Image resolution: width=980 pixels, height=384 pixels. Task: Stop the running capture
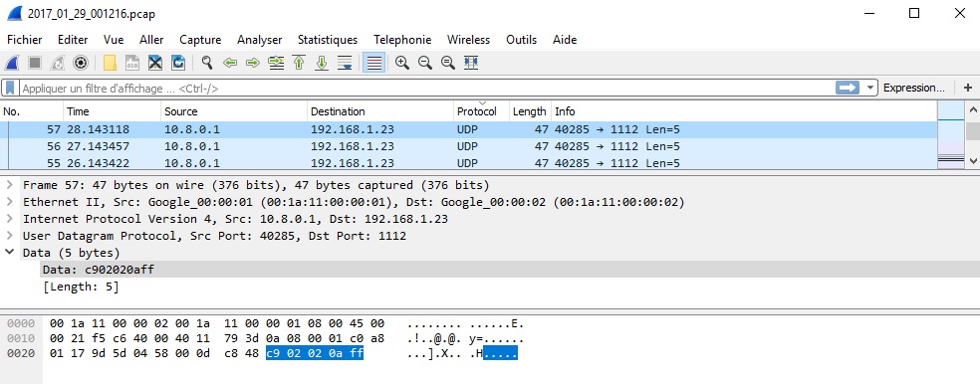click(x=35, y=63)
